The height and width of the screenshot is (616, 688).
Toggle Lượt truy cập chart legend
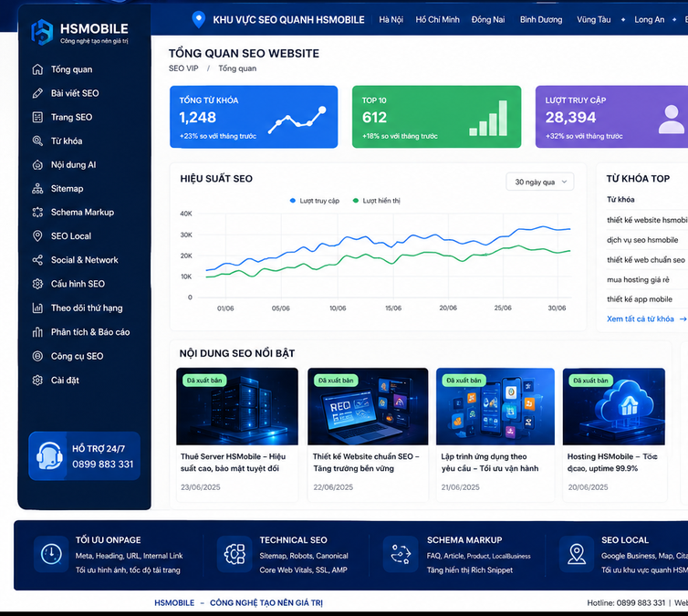point(315,201)
